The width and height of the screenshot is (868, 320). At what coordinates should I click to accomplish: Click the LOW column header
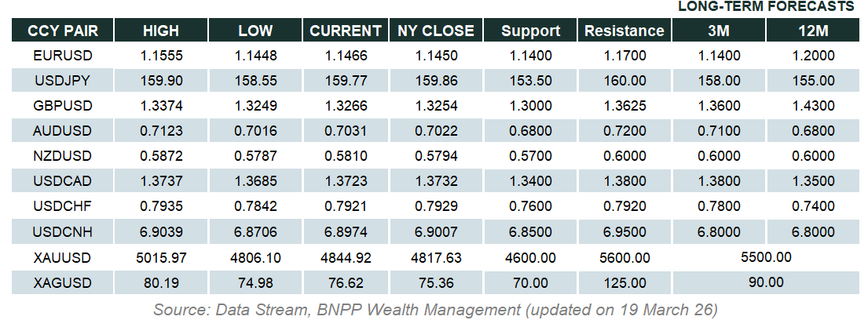(x=255, y=31)
